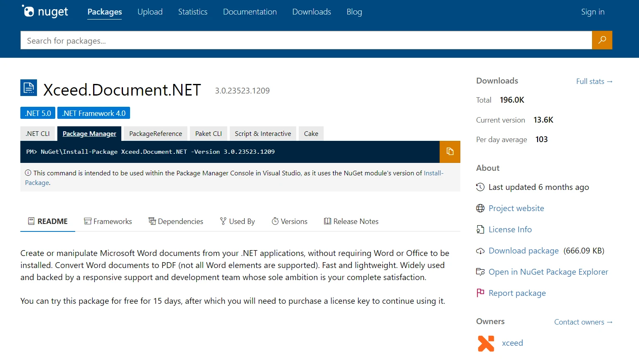This screenshot has height=364, width=639.
Task: Click the Contact owners link
Action: coord(583,322)
